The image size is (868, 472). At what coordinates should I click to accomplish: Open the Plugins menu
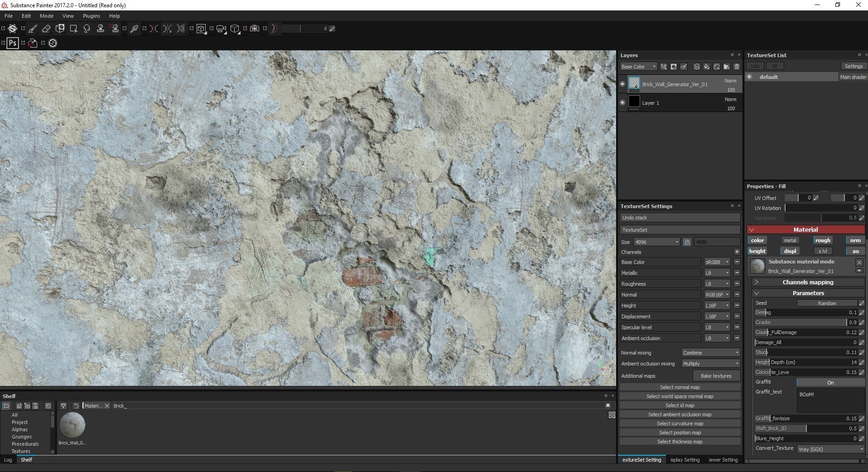91,16
